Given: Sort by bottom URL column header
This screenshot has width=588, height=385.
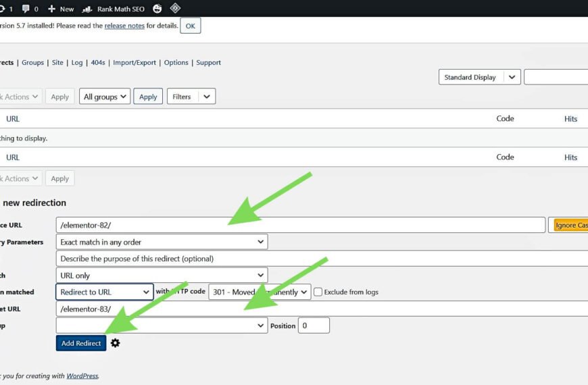Looking at the screenshot, I should (13, 157).
